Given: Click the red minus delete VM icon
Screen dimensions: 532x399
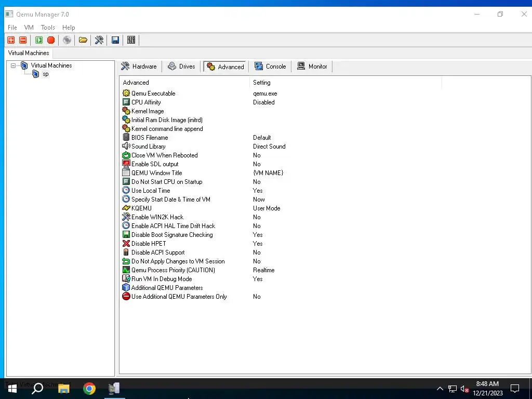Looking at the screenshot, I should 23,40.
